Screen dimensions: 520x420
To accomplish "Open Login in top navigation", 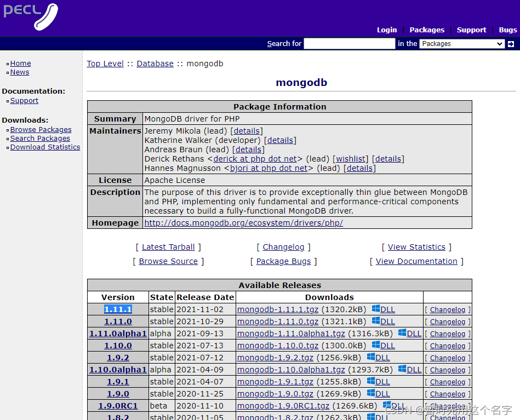I will [387, 30].
